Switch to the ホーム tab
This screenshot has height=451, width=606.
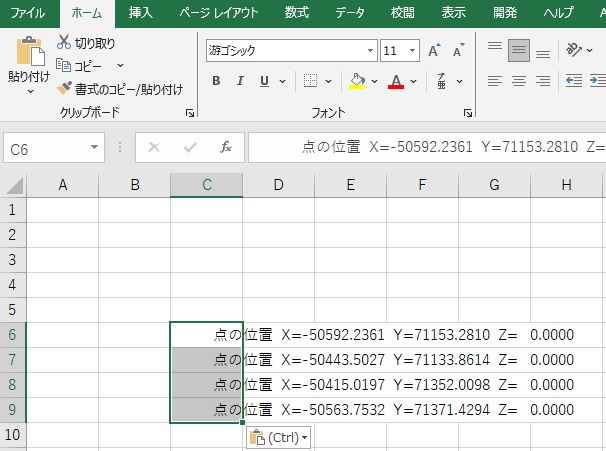click(x=87, y=13)
